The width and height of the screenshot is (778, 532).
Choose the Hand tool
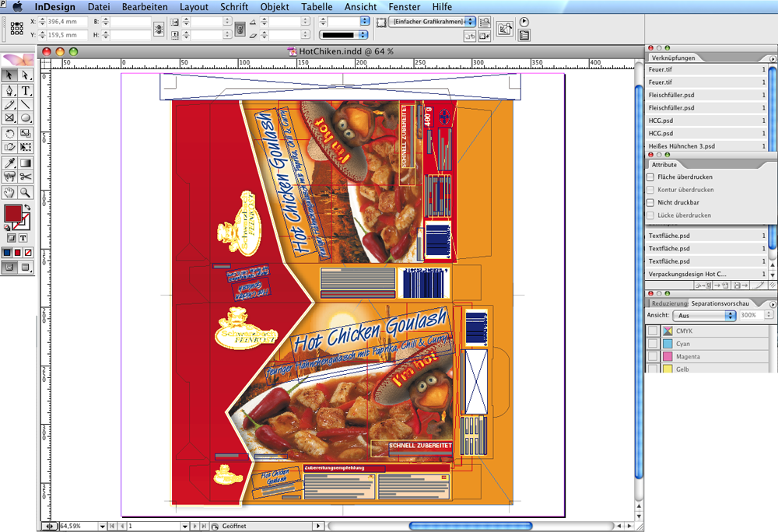pyautogui.click(x=9, y=192)
